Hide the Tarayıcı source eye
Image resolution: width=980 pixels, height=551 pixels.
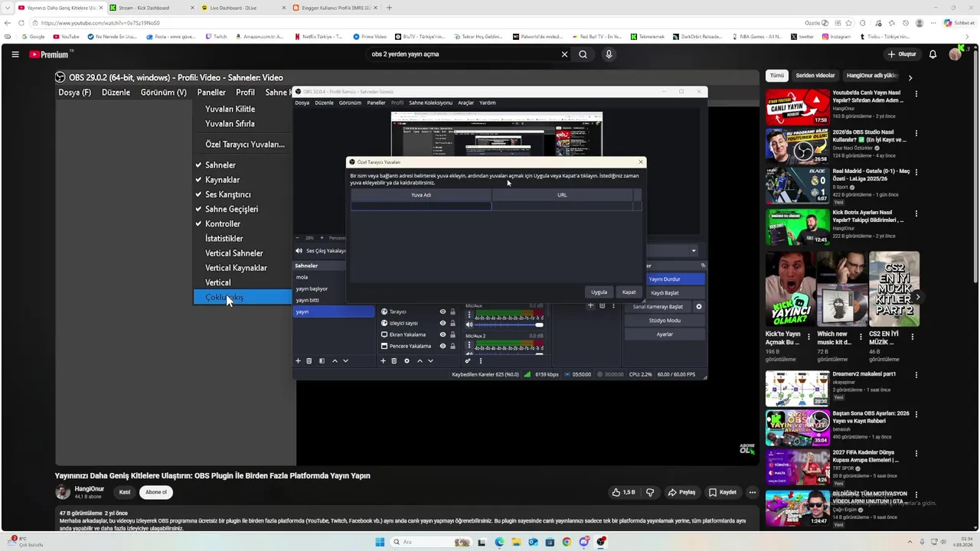pyautogui.click(x=443, y=311)
